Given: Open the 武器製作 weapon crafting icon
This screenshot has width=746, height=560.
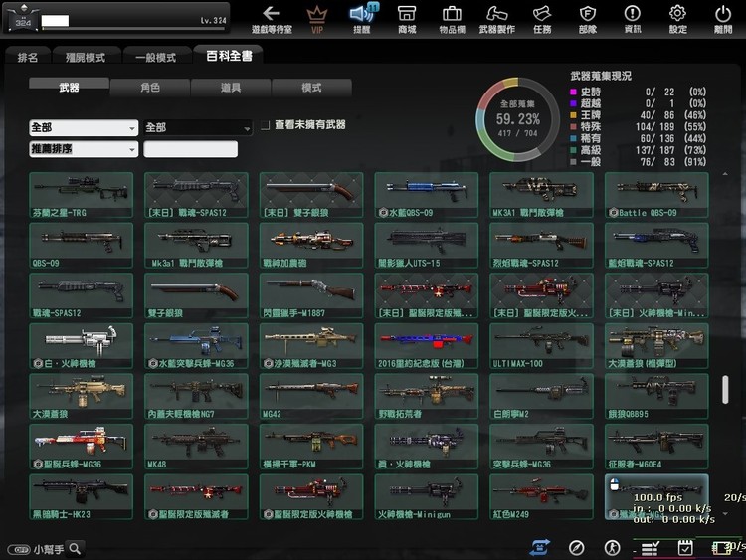Looking at the screenshot, I should (496, 19).
